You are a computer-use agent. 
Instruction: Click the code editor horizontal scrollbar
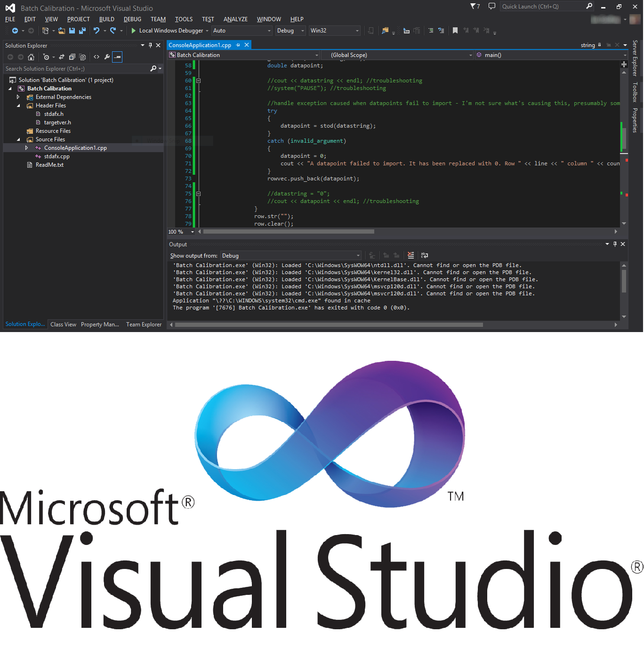coord(289,232)
